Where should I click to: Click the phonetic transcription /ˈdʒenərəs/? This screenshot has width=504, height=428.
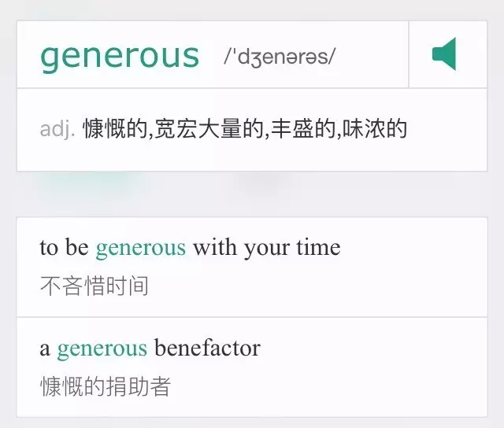(x=280, y=57)
